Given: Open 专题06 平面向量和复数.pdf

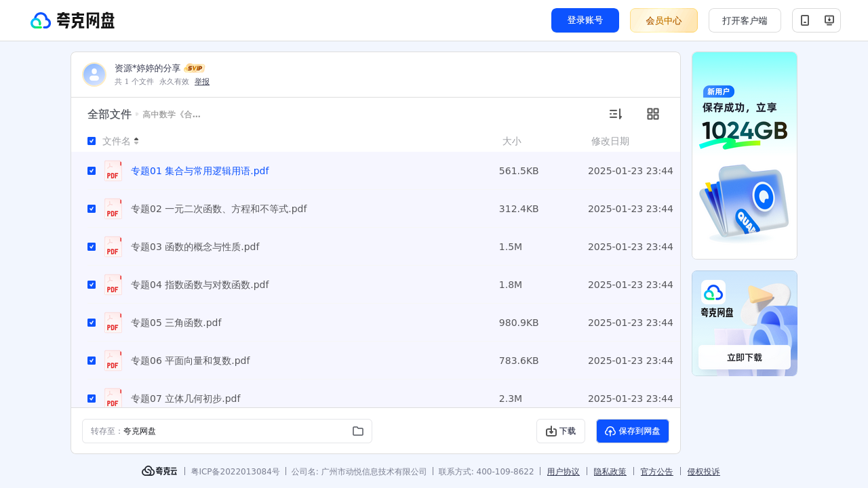Looking at the screenshot, I should point(191,361).
